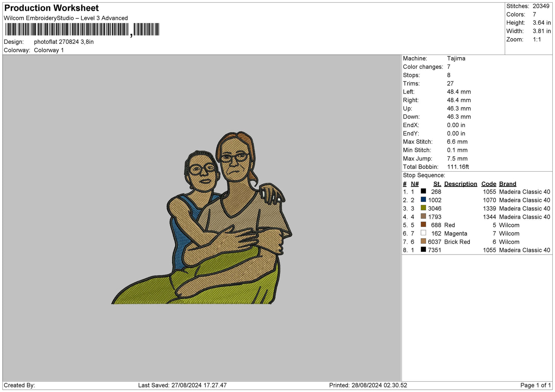Click the Width value 3.81 in
Image resolution: width=555 pixels, height=392 pixels.
coord(542,31)
